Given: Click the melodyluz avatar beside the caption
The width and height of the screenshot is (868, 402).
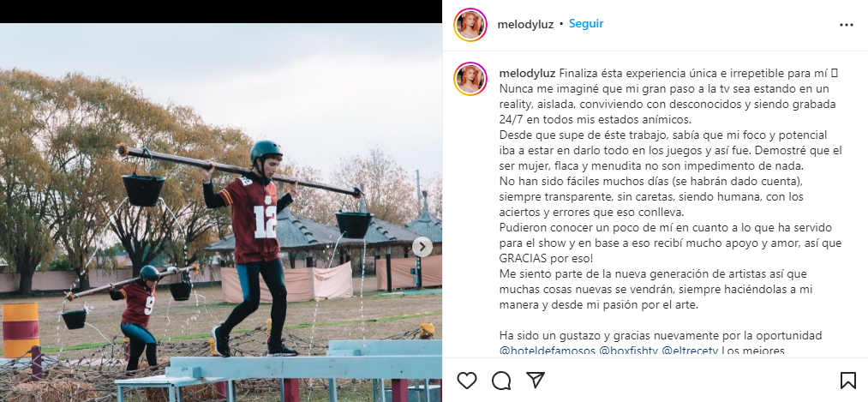Looking at the screenshot, I should point(470,79).
